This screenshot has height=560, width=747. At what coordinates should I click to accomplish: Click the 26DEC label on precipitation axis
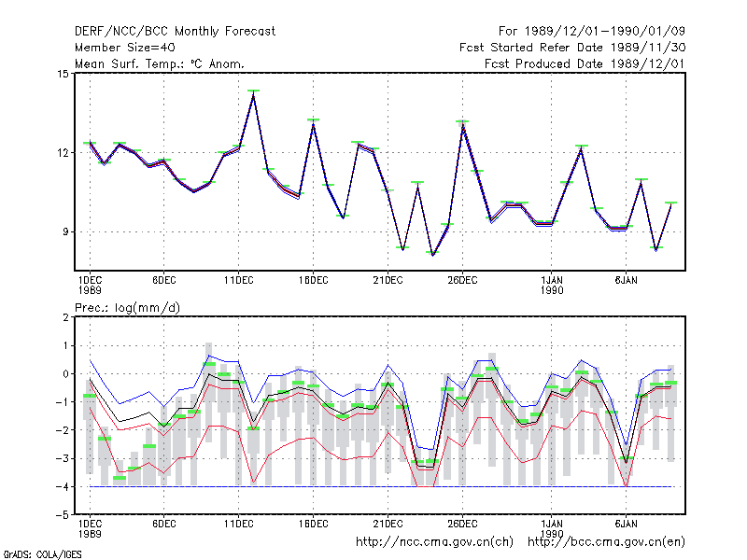pyautogui.click(x=462, y=524)
